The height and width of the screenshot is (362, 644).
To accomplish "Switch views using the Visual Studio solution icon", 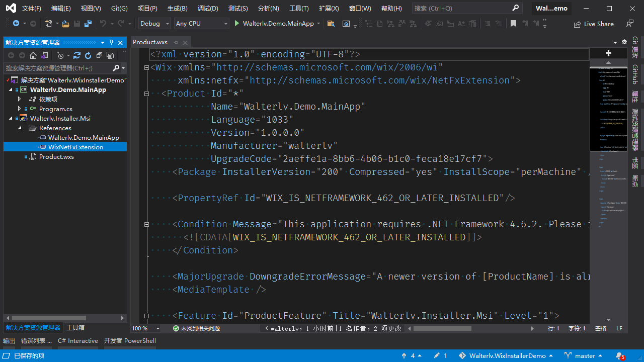I will (45, 55).
